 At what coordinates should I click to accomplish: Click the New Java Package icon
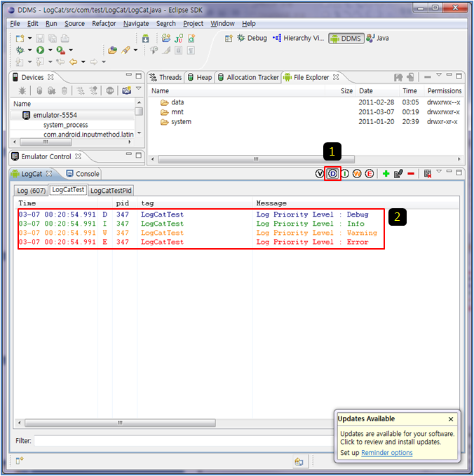point(166,39)
